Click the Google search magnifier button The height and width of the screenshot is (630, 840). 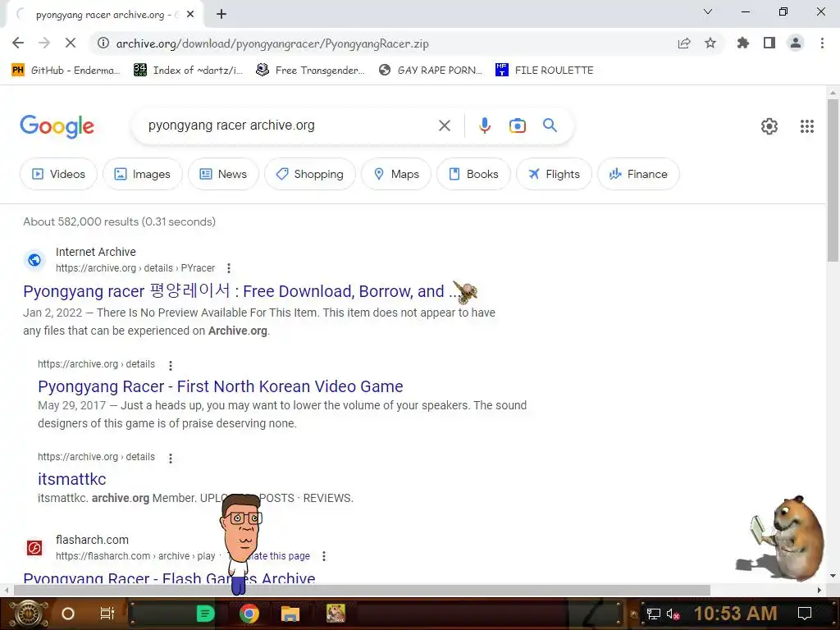pos(550,126)
